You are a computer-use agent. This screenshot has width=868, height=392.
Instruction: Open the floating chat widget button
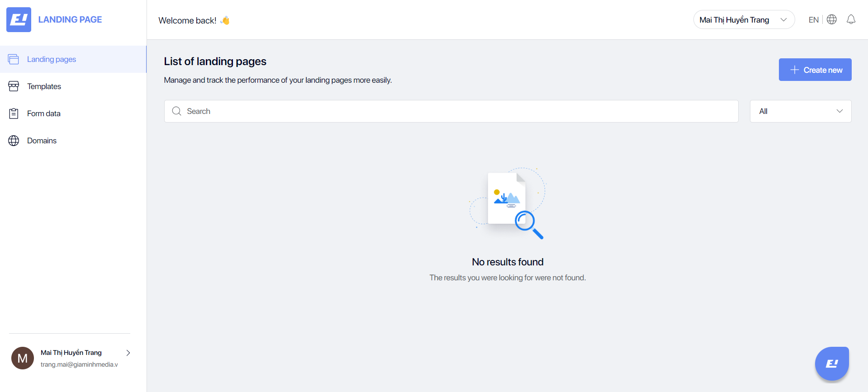coord(832,364)
